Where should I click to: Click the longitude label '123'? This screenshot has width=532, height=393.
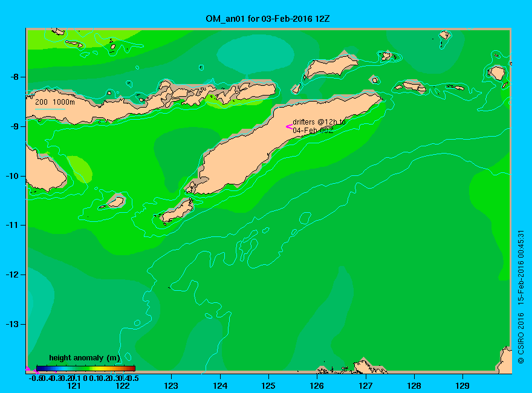(171, 386)
